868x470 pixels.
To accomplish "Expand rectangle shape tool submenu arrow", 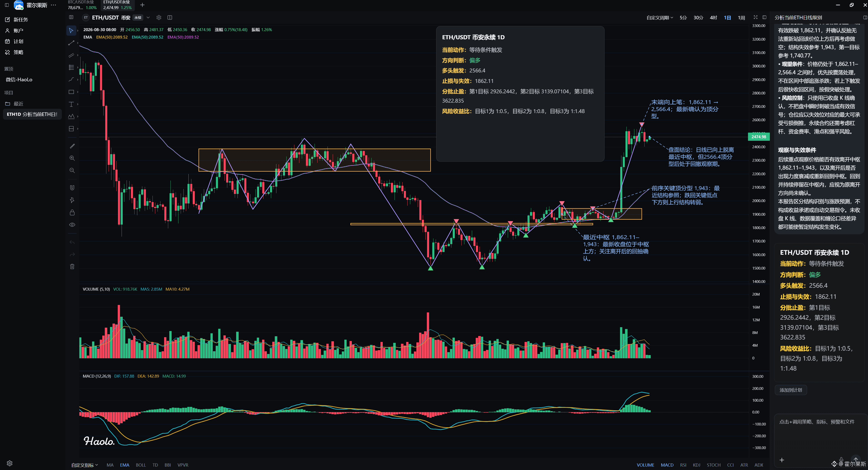I will 78,92.
